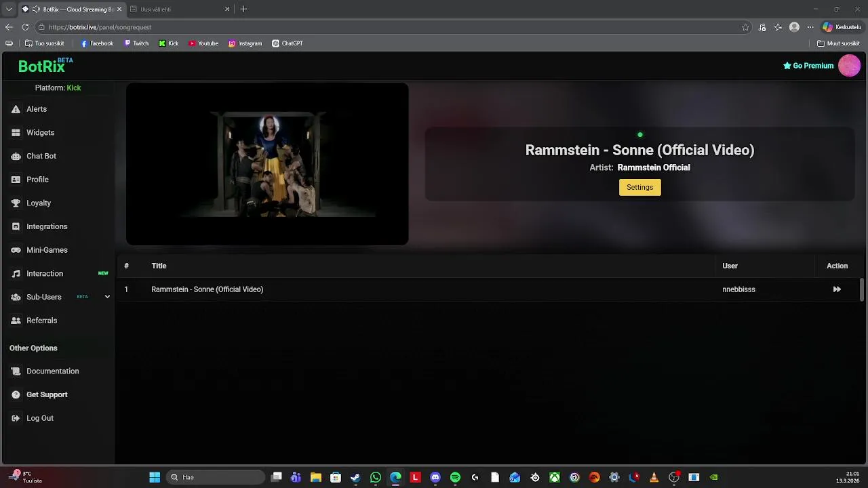Open browser settings and more menu

pyautogui.click(x=810, y=27)
